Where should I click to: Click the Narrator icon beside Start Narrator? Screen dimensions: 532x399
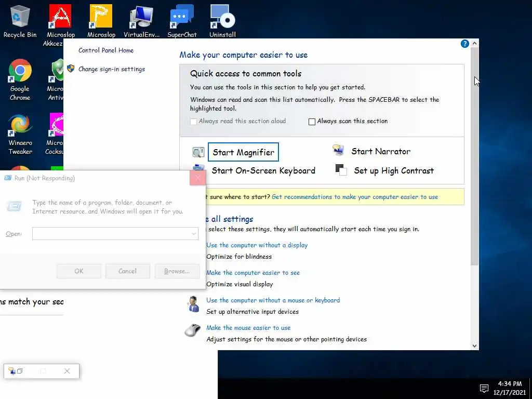pos(338,150)
